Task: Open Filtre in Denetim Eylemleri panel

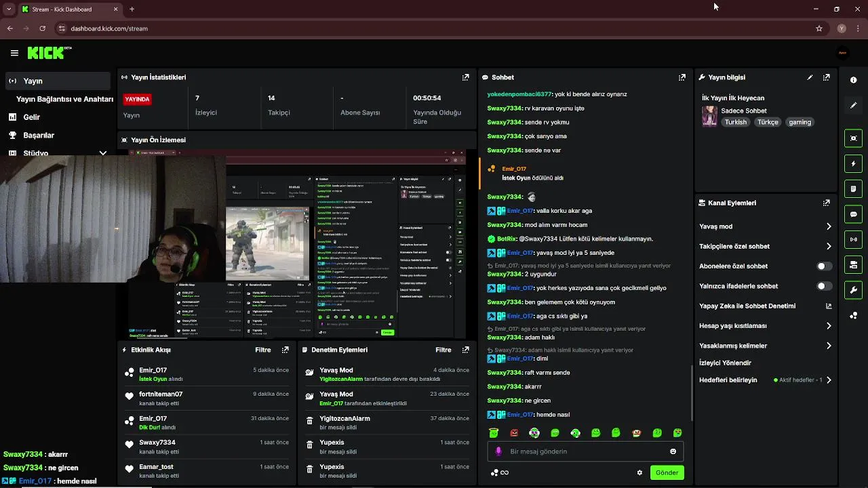Action: 443,350
